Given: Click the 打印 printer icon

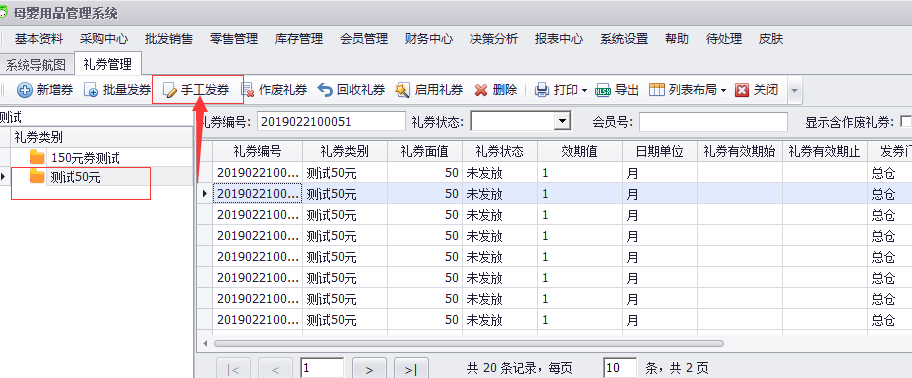Looking at the screenshot, I should click(x=542, y=90).
